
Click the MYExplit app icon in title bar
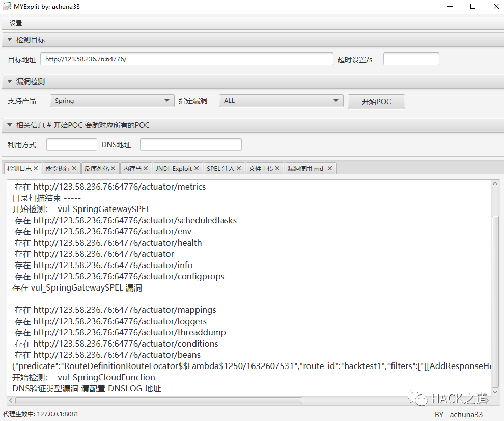7,6
